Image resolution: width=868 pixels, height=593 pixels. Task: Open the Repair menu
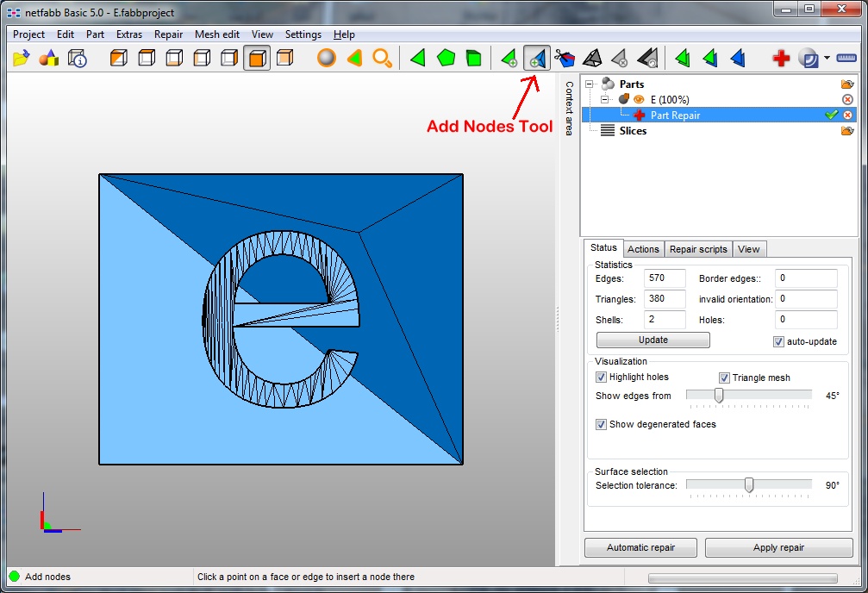tap(168, 34)
